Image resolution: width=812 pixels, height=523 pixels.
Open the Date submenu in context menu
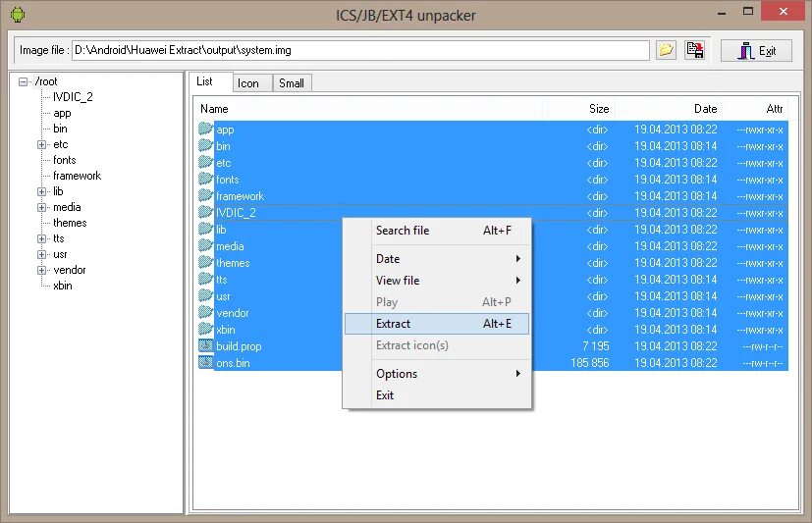pyautogui.click(x=437, y=259)
